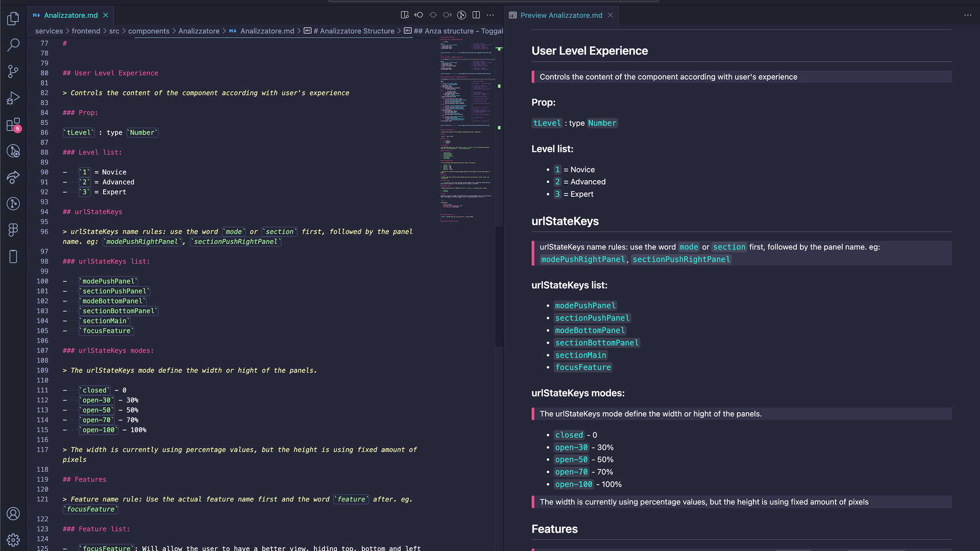Open preview pane More Actions ellipsis
The height and width of the screenshot is (551, 980).
click(968, 15)
